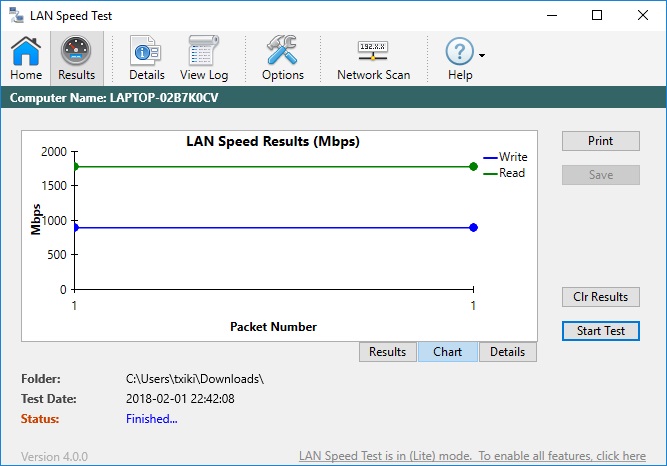Click the disabled Save button
The width and height of the screenshot is (667, 466).
[601, 175]
